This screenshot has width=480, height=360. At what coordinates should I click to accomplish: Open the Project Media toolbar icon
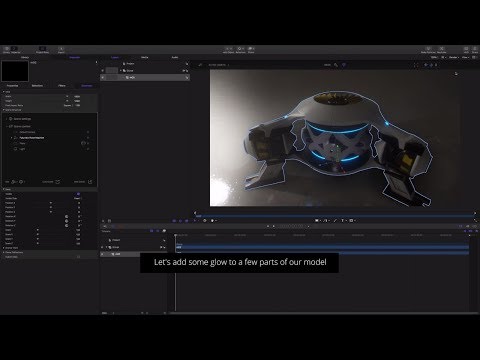42,50
